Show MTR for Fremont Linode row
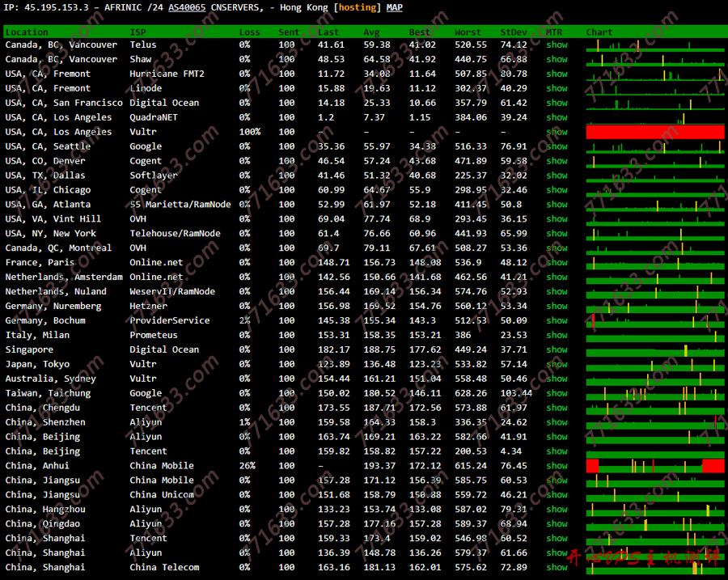Image resolution: width=728 pixels, height=580 pixels. [x=557, y=89]
